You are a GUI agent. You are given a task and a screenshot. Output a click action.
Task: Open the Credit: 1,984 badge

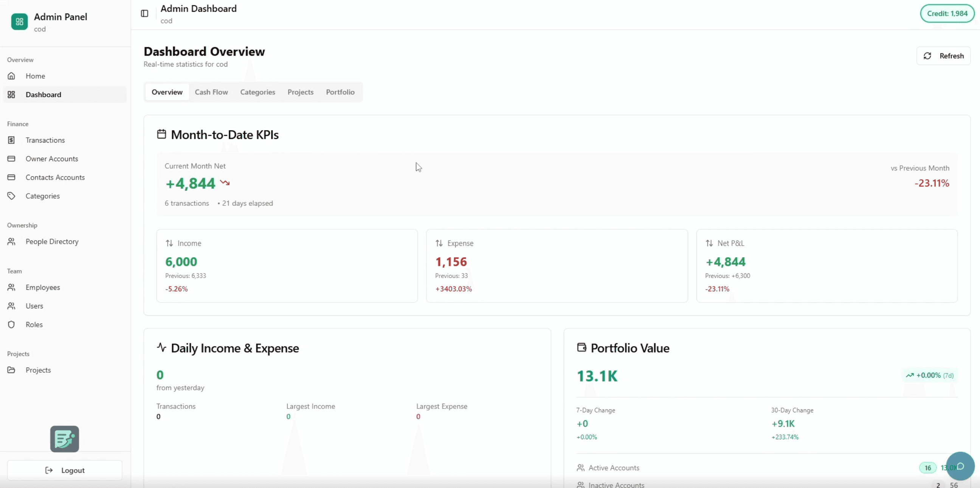[947, 14]
